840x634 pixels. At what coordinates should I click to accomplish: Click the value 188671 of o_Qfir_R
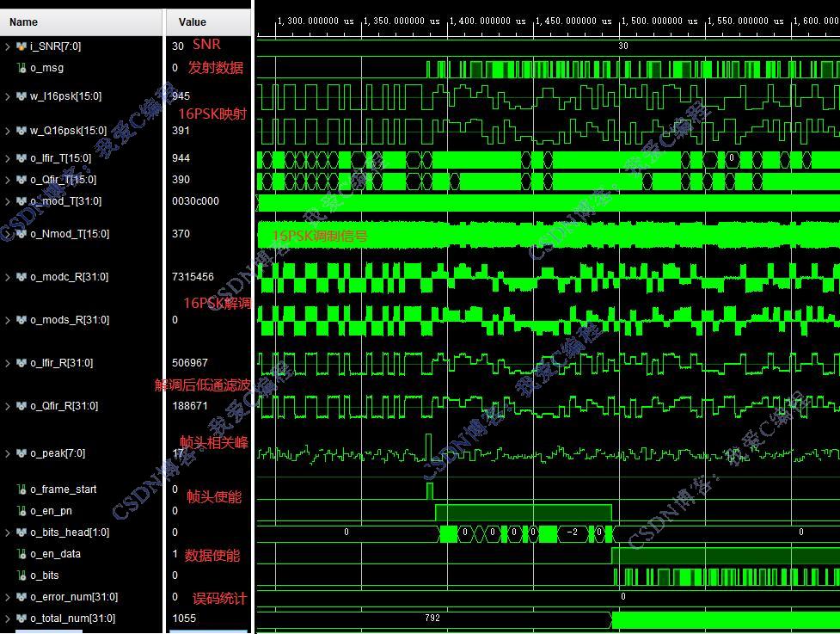pos(190,406)
